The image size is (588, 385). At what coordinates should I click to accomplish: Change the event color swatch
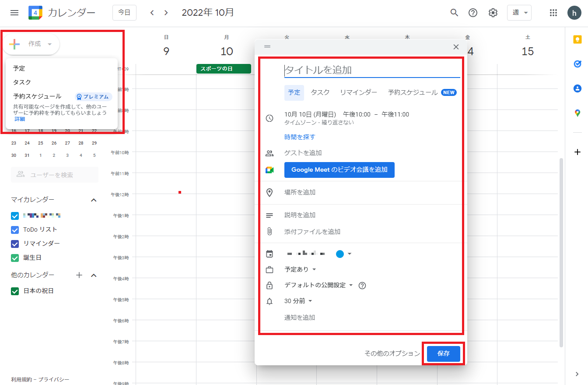point(343,254)
